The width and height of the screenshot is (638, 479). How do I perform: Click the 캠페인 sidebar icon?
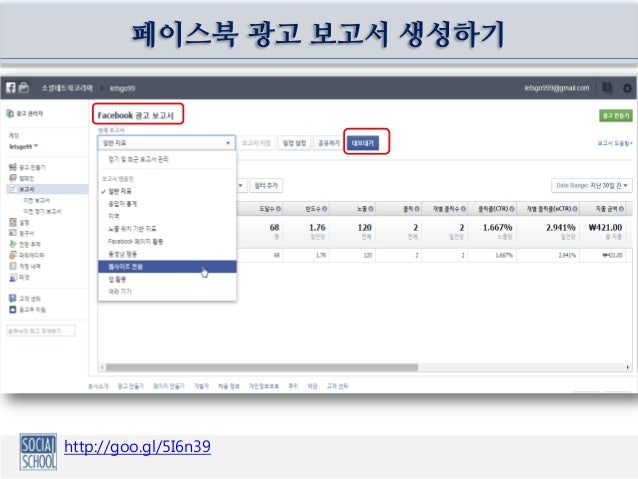tap(13, 178)
